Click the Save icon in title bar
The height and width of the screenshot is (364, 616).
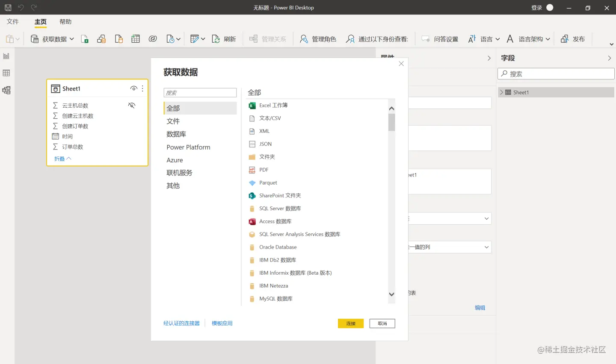tap(8, 8)
